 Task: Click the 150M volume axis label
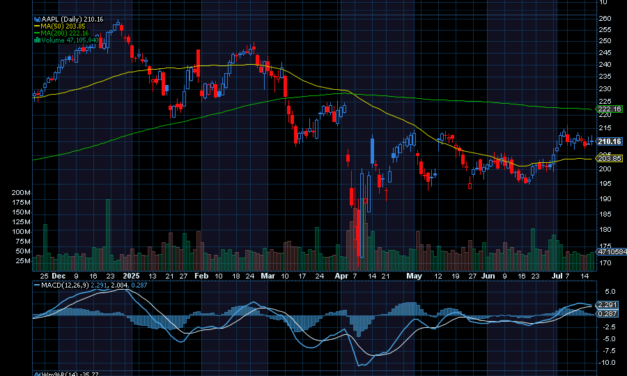(x=21, y=212)
